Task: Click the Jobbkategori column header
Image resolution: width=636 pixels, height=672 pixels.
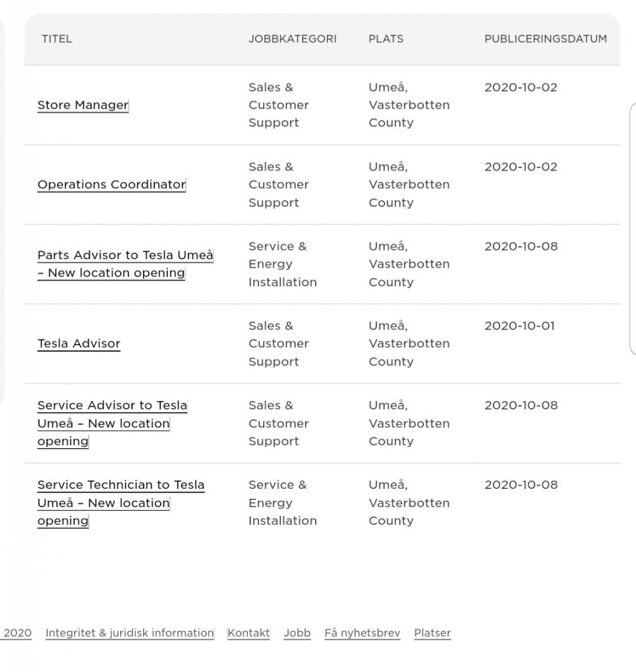Action: (x=292, y=39)
